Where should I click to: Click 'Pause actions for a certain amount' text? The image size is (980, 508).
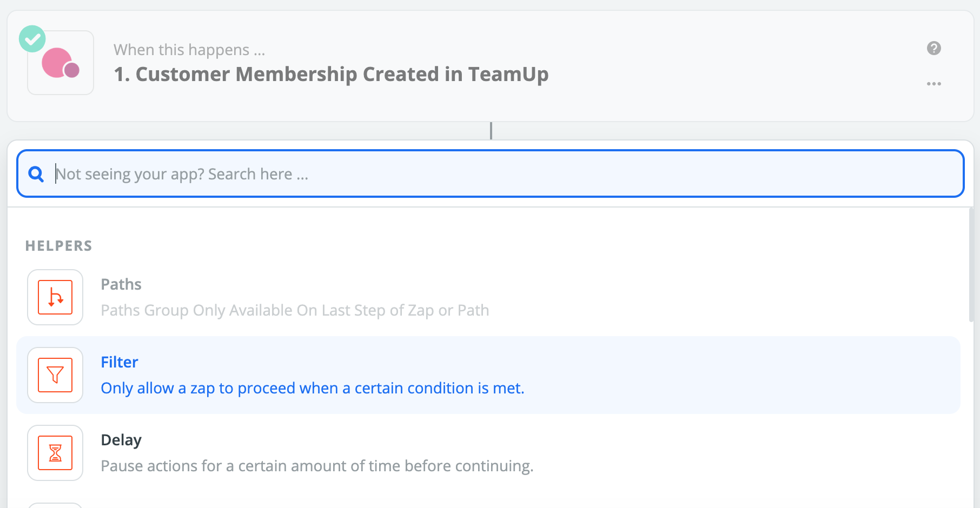click(317, 466)
